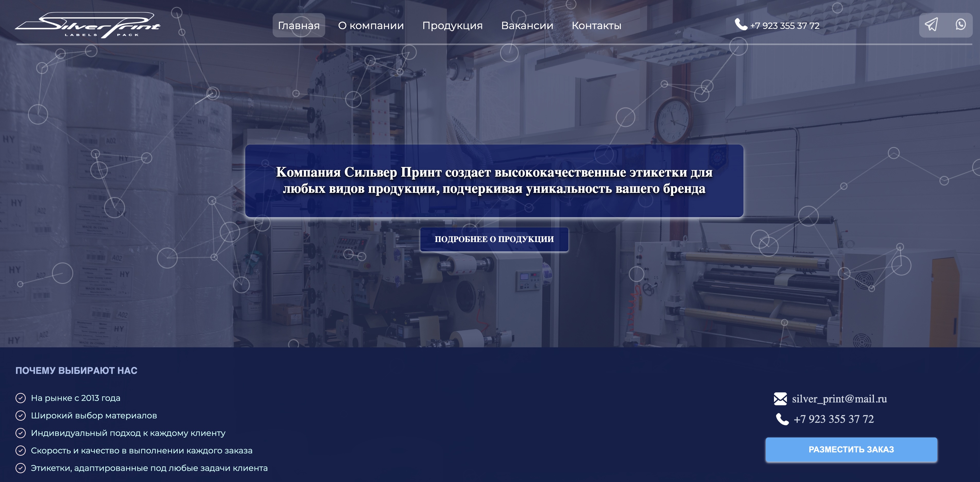Click 'Этикетки, адаптированные под любые задачи клиента'
The image size is (980, 482).
pyautogui.click(x=149, y=468)
